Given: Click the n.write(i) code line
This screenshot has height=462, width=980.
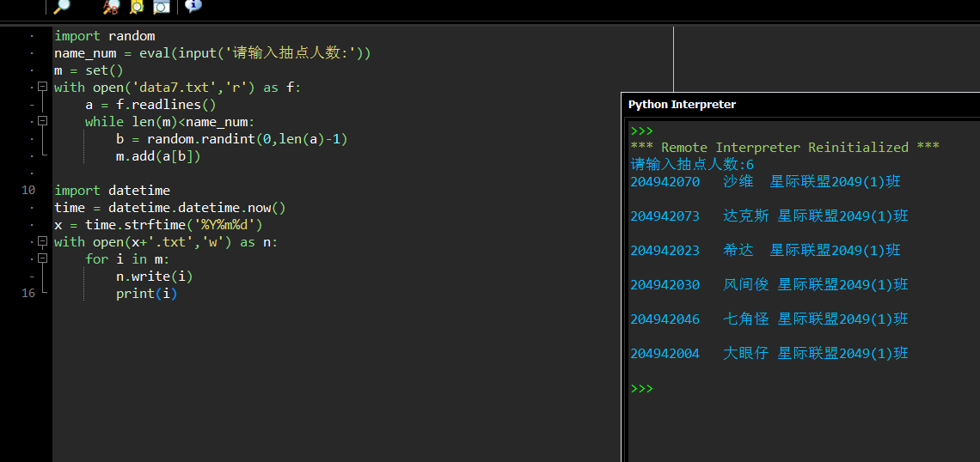Looking at the screenshot, I should [154, 276].
